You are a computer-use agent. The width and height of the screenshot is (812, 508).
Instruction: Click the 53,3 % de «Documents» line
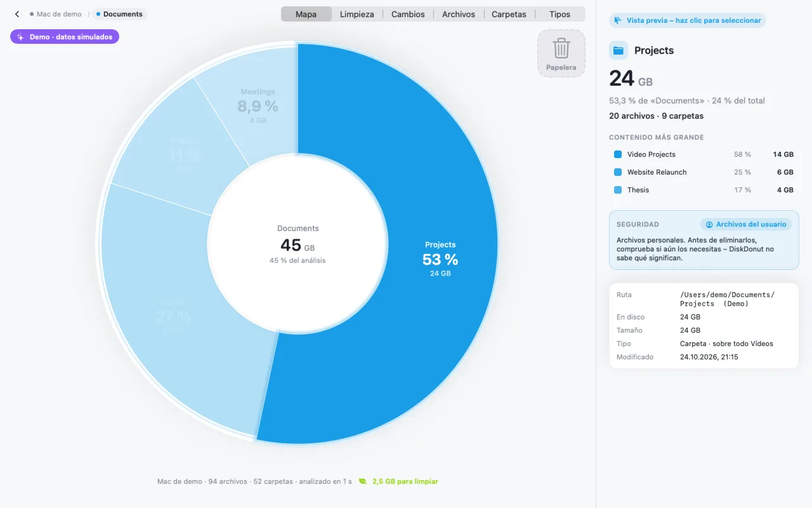[x=687, y=100]
